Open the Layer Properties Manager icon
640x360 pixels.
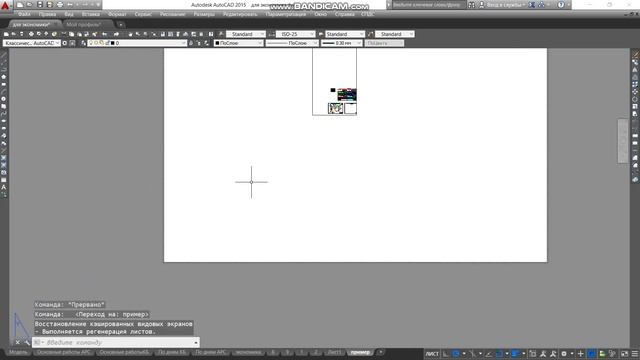tap(83, 43)
